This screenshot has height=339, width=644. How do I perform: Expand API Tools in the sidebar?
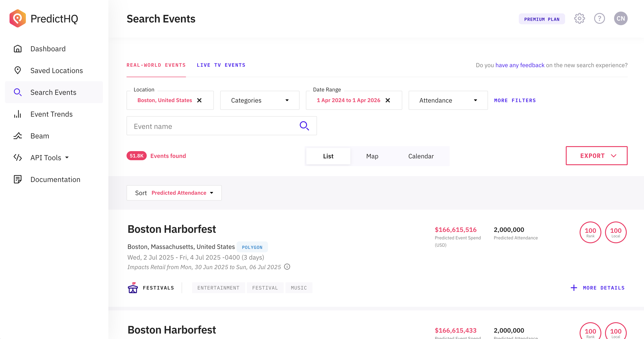(49, 158)
